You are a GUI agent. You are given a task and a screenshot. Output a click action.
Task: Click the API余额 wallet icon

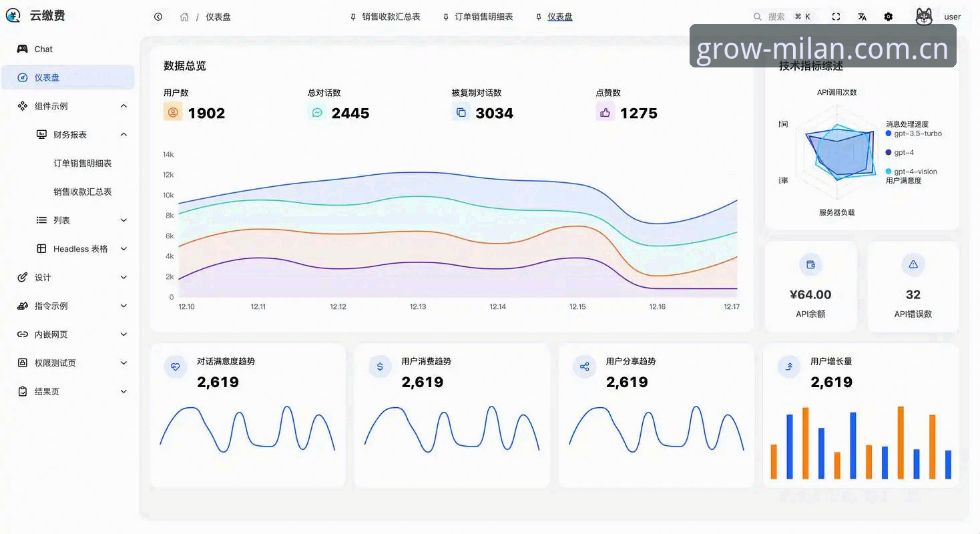click(x=810, y=264)
